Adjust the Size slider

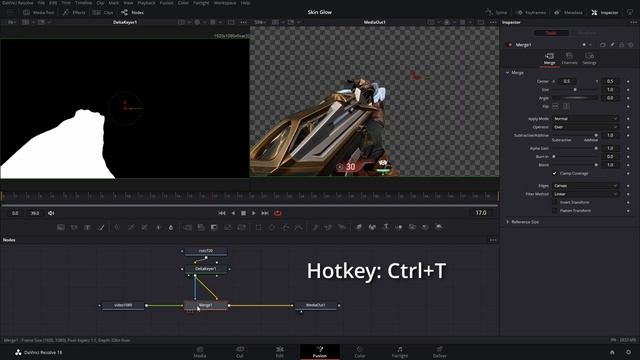(575, 90)
